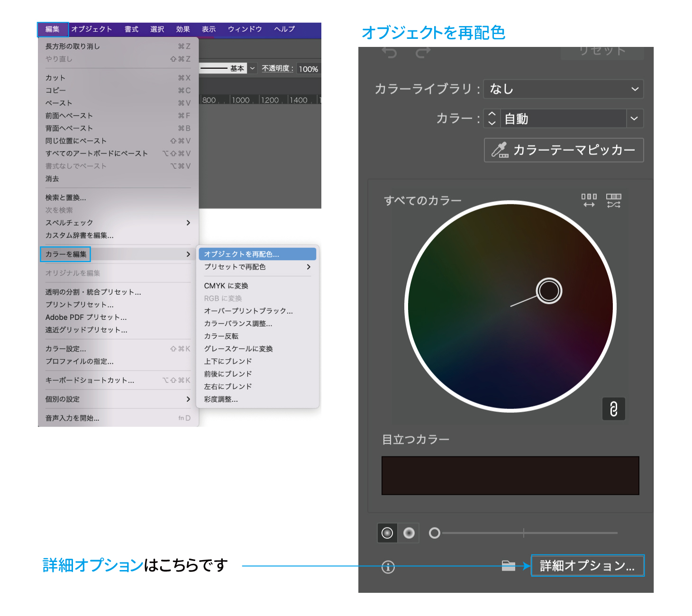Choose ペースト in the edit menu
The image size is (692, 616).
118,103
